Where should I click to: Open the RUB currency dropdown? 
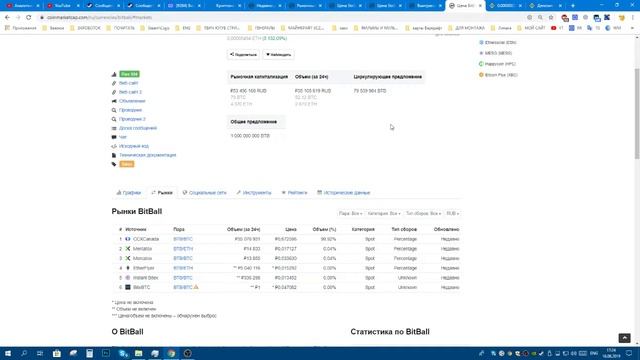pyautogui.click(x=452, y=213)
